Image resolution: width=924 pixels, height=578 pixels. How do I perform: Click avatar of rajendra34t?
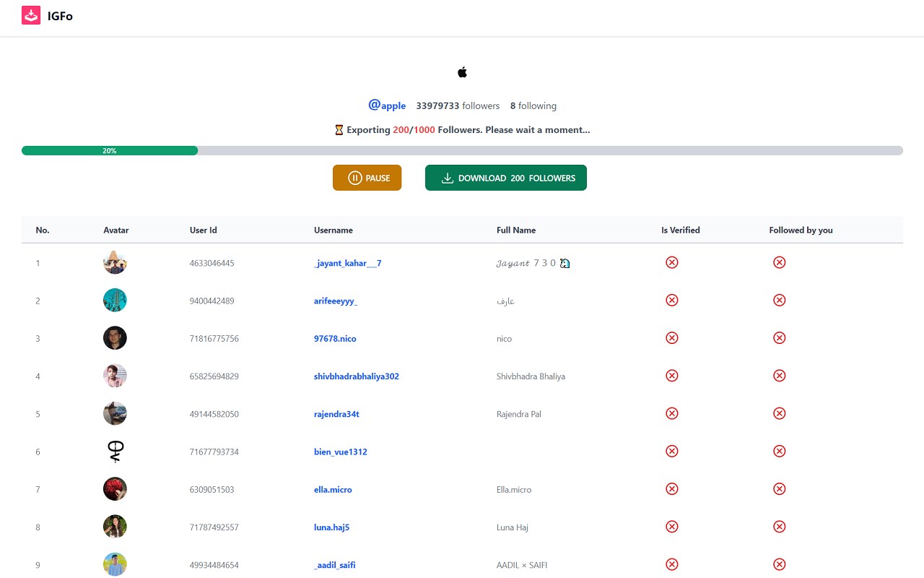[x=115, y=413]
